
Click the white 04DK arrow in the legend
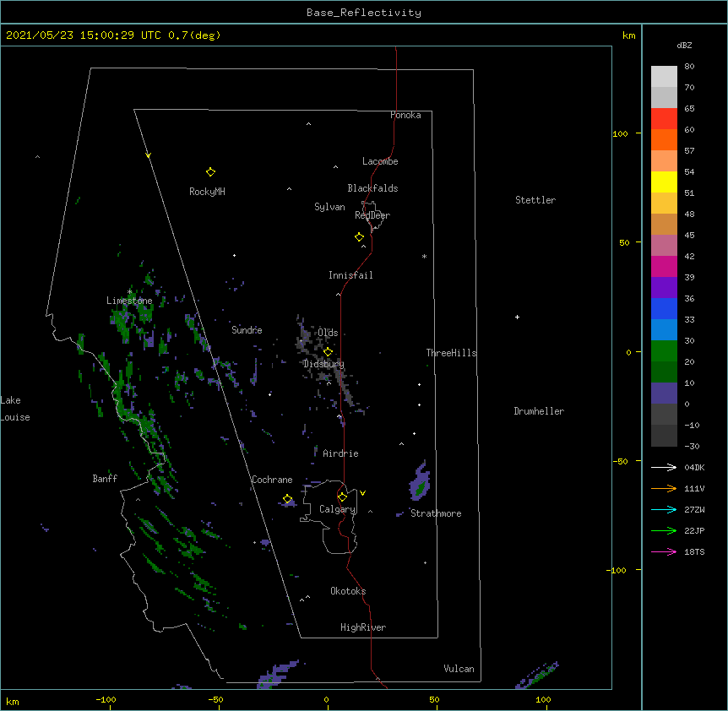click(664, 467)
